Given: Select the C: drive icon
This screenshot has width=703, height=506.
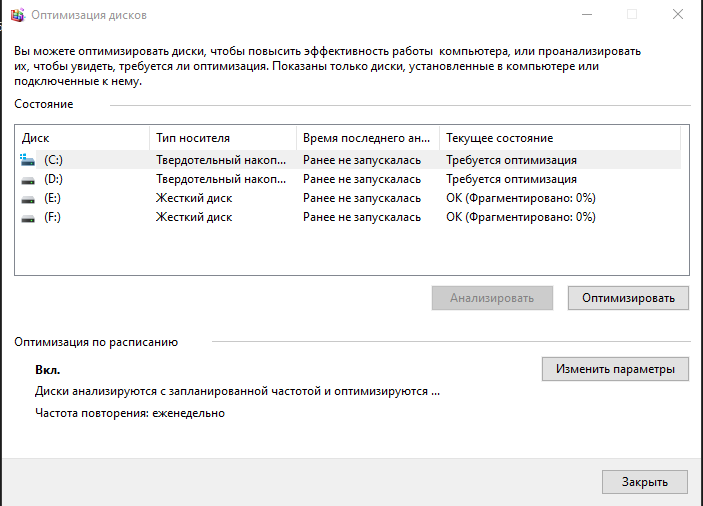Looking at the screenshot, I should tap(27, 160).
